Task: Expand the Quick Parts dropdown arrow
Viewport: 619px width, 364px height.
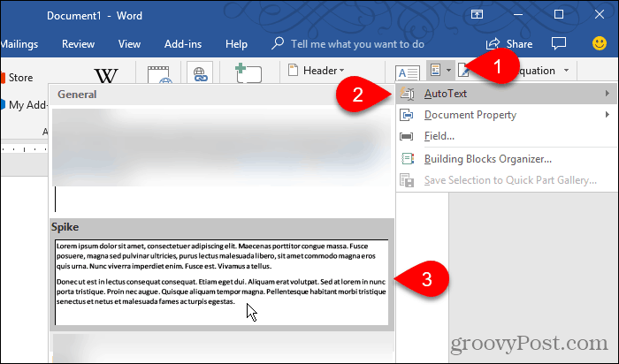Action: pyautogui.click(x=448, y=71)
